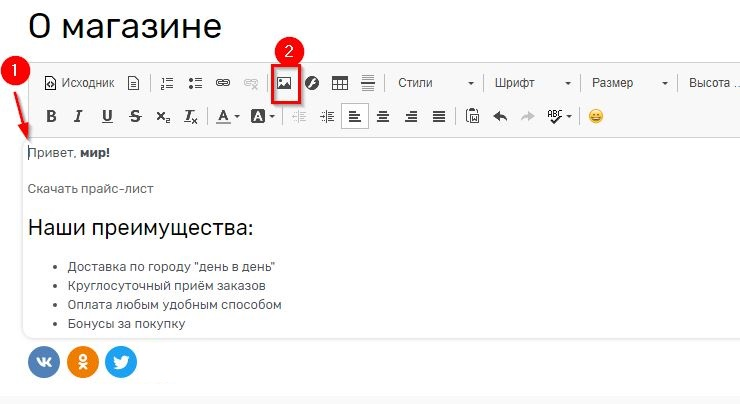Click the Исходник source button

[80, 83]
